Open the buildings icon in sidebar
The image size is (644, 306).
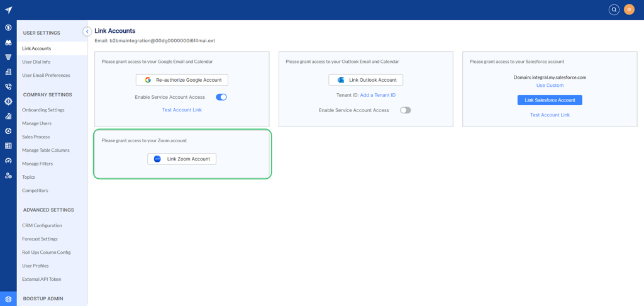pyautogui.click(x=8, y=72)
